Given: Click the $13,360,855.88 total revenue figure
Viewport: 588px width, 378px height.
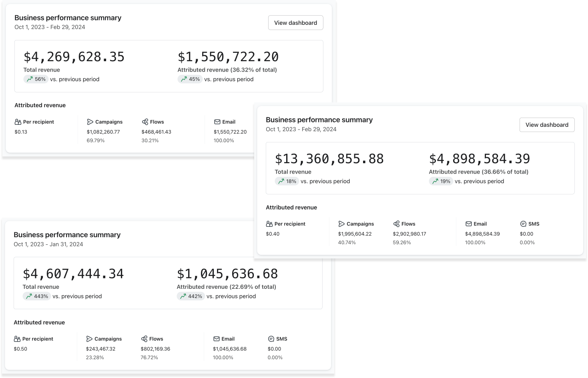Looking at the screenshot, I should point(329,159).
